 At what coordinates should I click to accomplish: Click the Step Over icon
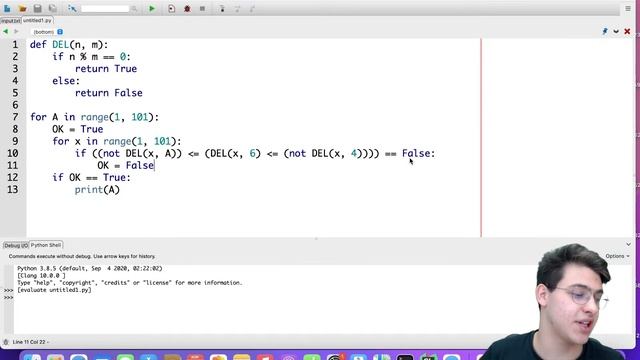[x=237, y=9]
